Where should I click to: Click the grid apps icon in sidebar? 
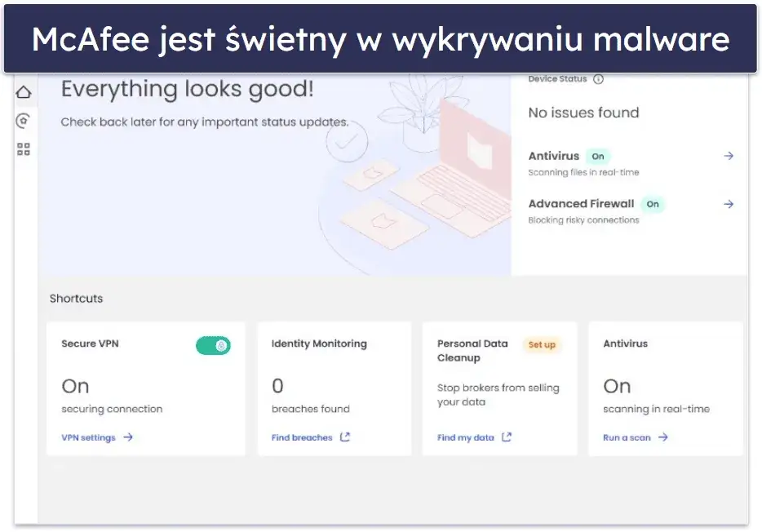point(24,149)
